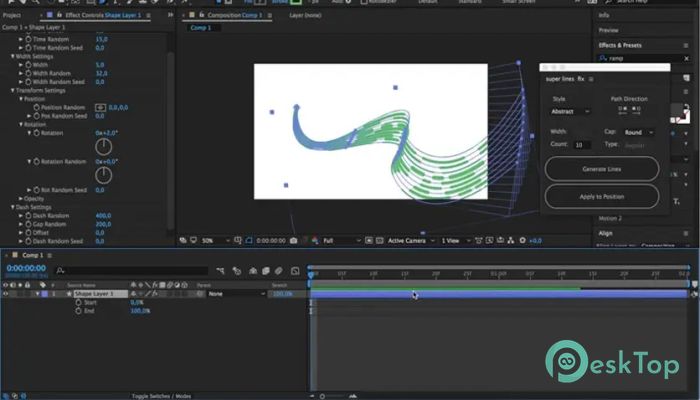Click the Generate Lines button
The image size is (700, 400).
601,169
